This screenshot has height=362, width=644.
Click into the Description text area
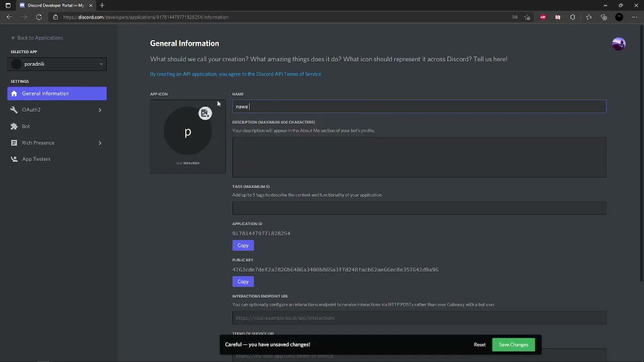tap(419, 157)
